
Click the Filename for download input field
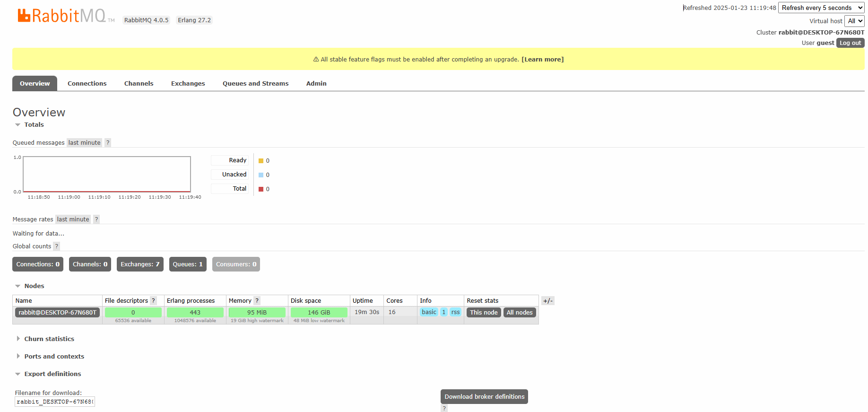(x=55, y=402)
